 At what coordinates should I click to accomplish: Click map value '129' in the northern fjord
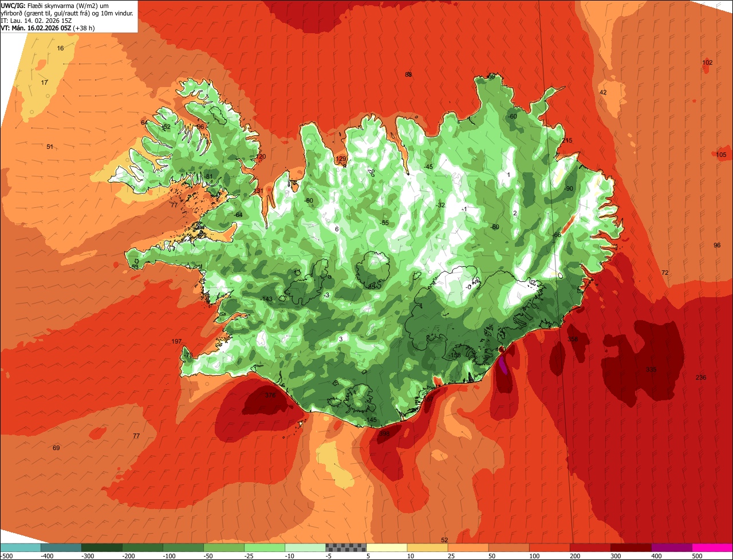[341, 159]
